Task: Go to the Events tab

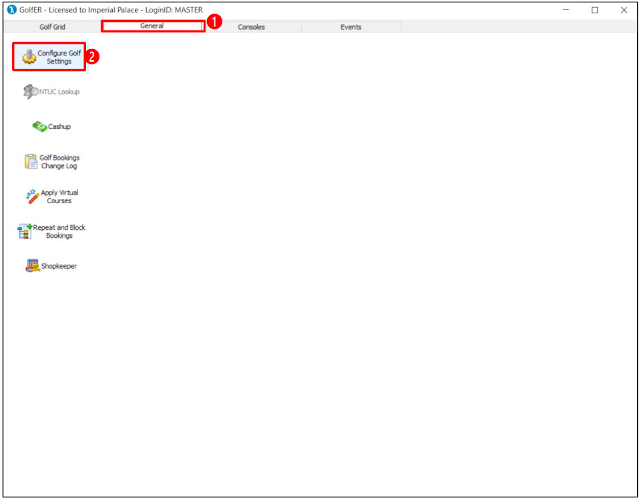Action: pyautogui.click(x=351, y=27)
